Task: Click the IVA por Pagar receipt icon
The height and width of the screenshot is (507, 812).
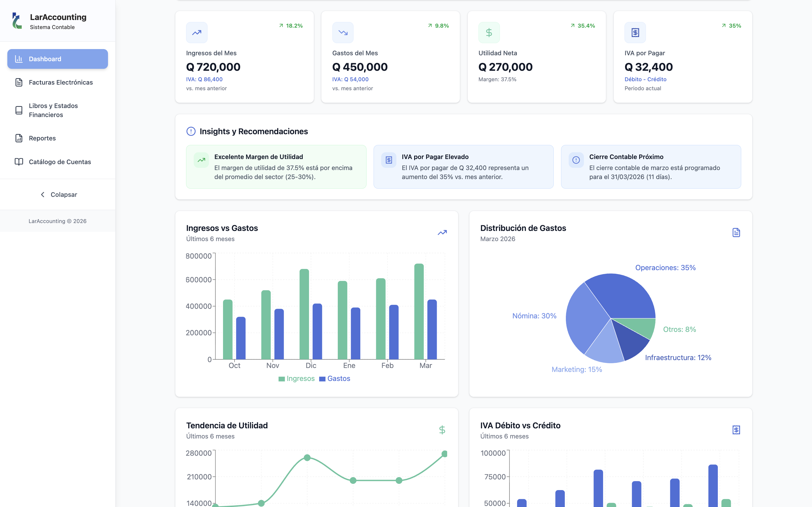Action: [x=635, y=32]
